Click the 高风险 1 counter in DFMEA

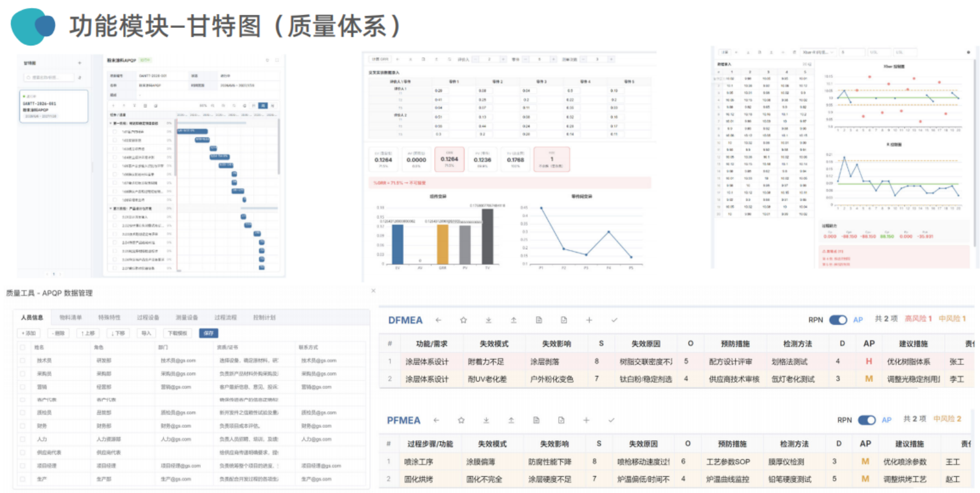click(918, 319)
